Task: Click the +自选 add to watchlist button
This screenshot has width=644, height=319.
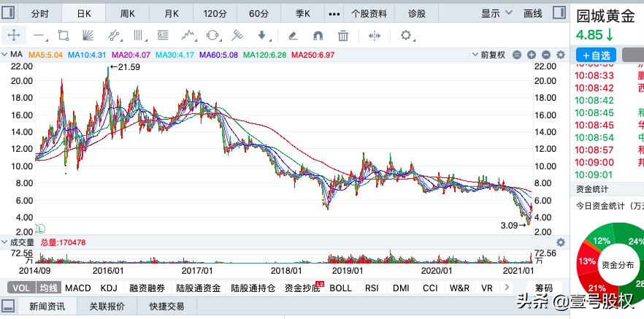Action: click(596, 55)
